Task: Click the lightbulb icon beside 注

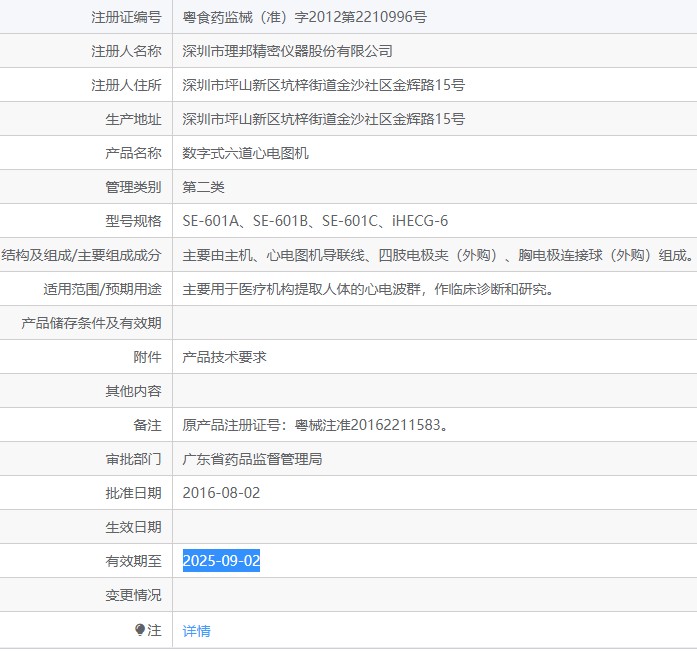Action: (140, 630)
